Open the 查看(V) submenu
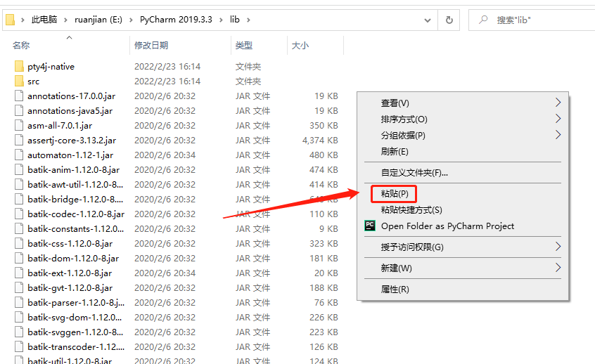The width and height of the screenshot is (595, 364). (x=463, y=103)
